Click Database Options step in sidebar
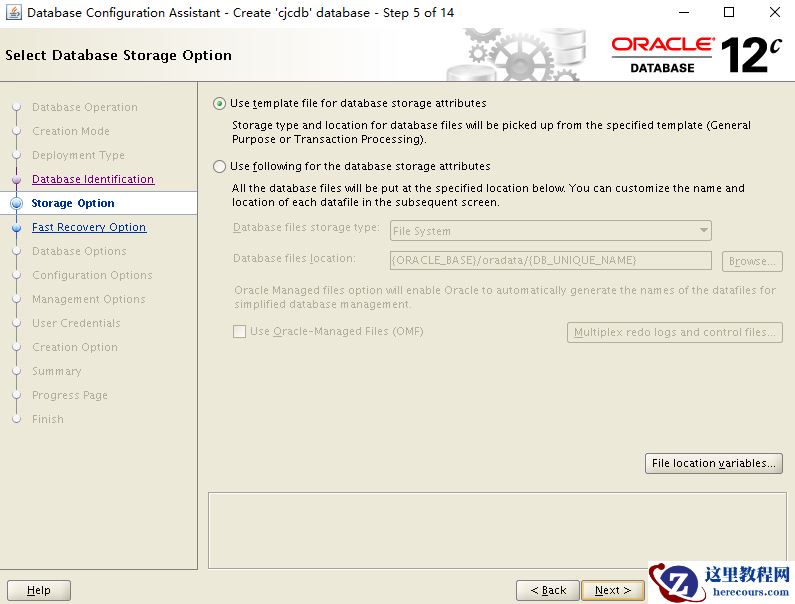The height and width of the screenshot is (604, 795). (x=79, y=251)
